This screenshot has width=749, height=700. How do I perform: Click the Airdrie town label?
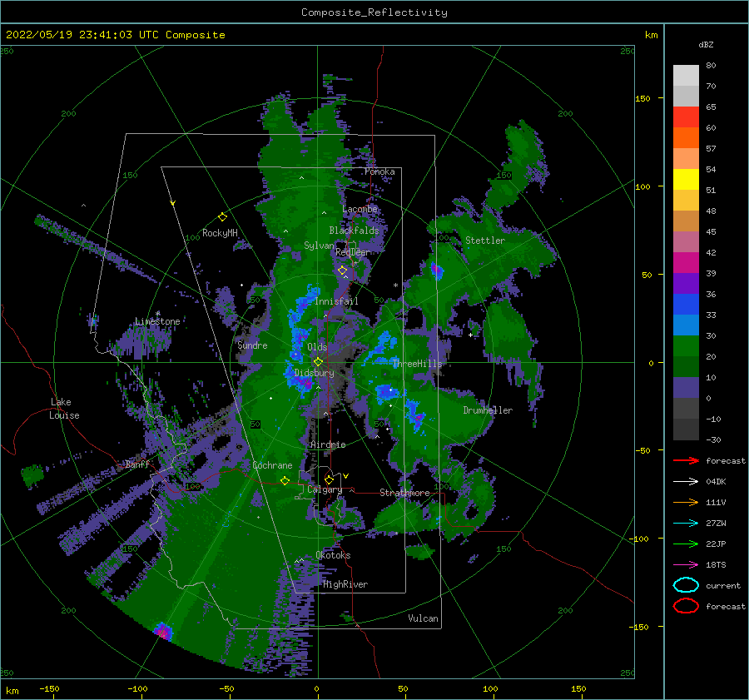(x=328, y=444)
